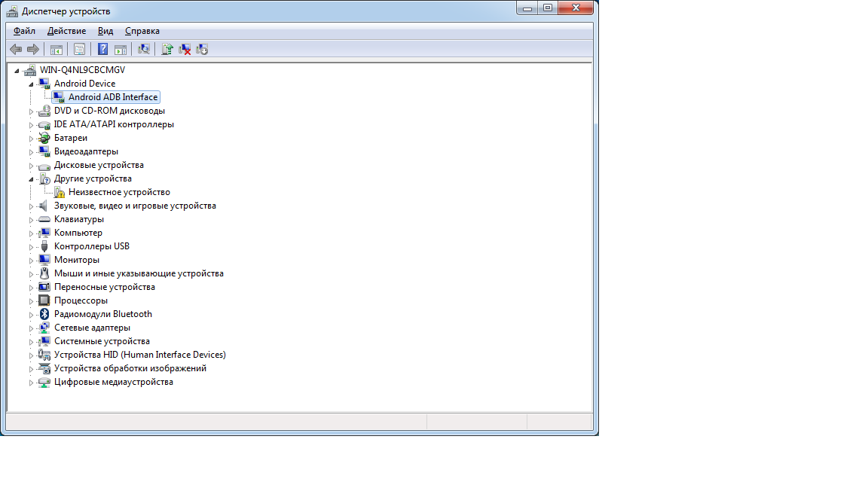Screen dimensions: 868x488
Task: Expand Цифровые медиаустройства category
Action: (x=31, y=383)
